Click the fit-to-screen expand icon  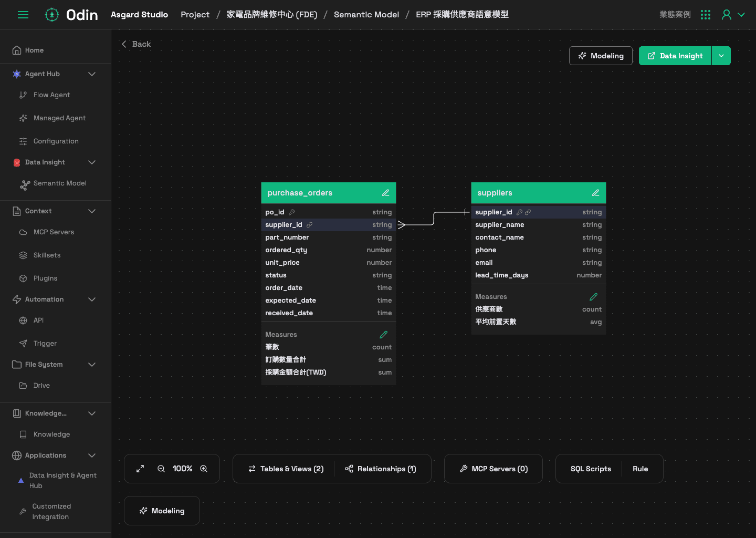click(x=140, y=469)
